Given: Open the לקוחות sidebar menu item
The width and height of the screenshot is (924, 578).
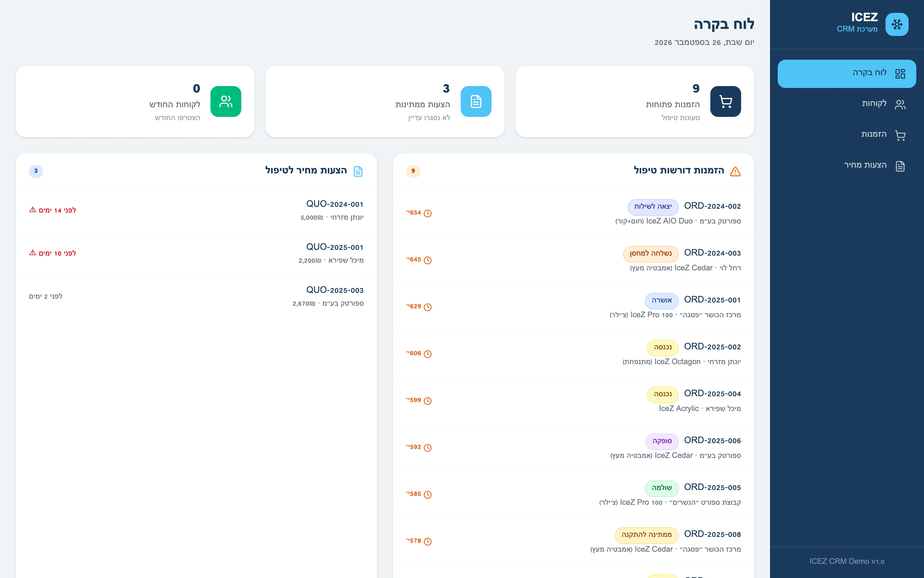Looking at the screenshot, I should pos(846,104).
